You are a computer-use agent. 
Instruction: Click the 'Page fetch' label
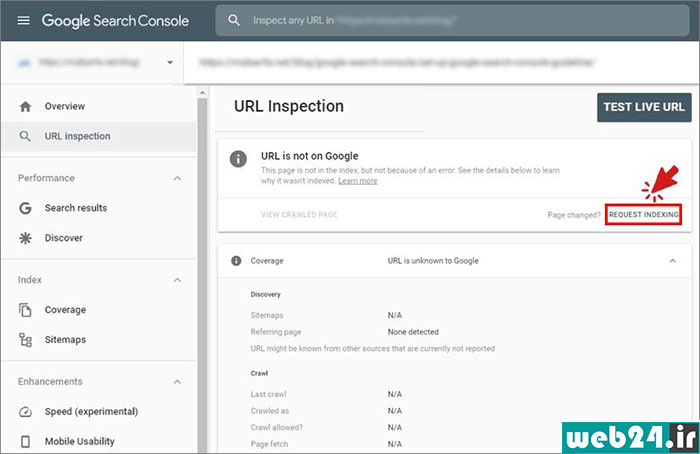pos(269,444)
